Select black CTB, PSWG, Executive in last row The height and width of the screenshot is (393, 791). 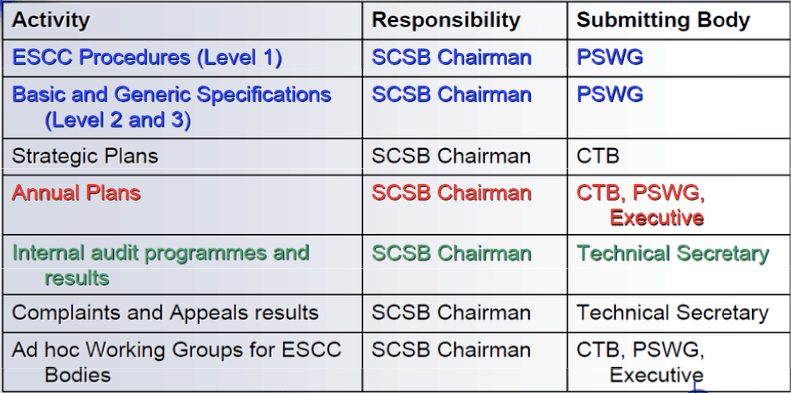(679, 362)
